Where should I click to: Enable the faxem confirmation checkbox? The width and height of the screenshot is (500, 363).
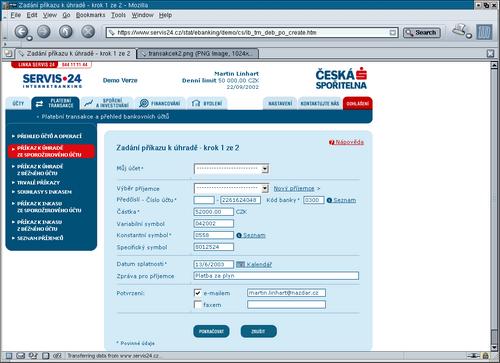pos(198,304)
